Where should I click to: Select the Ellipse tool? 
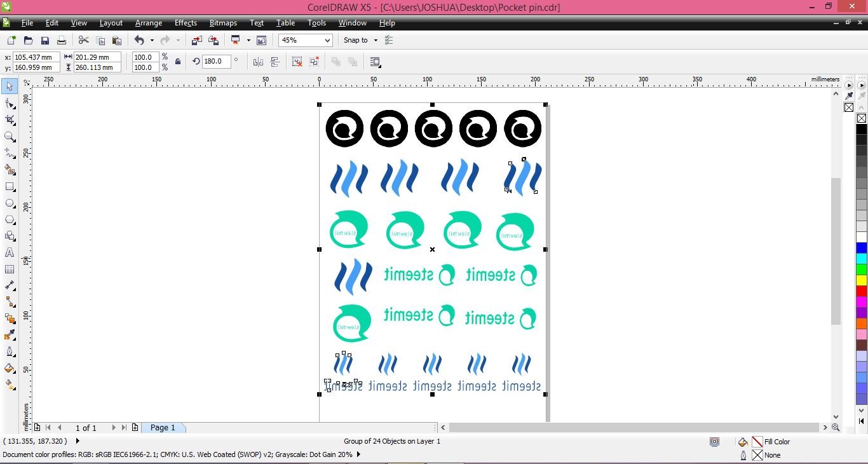pyautogui.click(x=10, y=203)
